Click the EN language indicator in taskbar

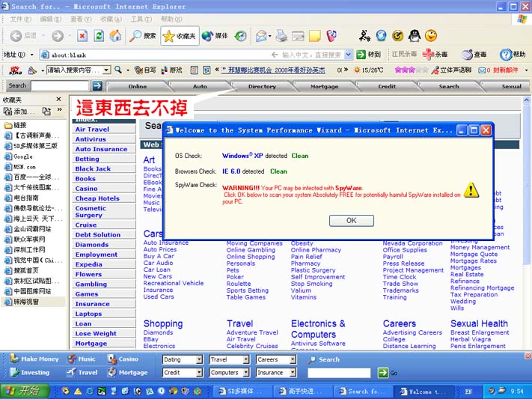pyautogui.click(x=468, y=392)
